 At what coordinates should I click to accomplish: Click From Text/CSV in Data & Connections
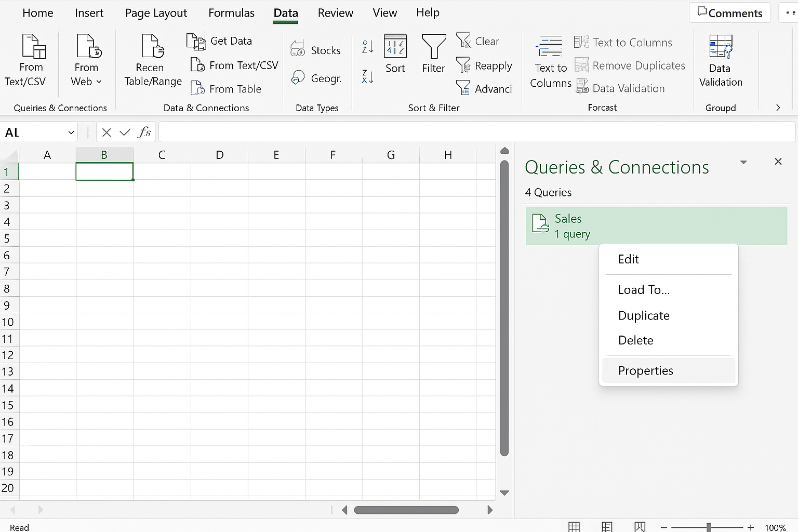[234, 65]
